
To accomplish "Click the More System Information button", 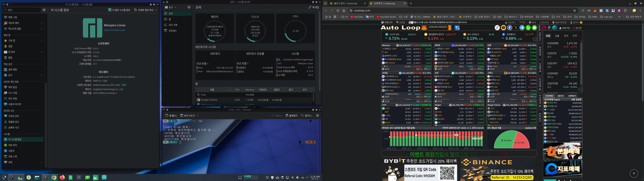I will click(119, 10).
